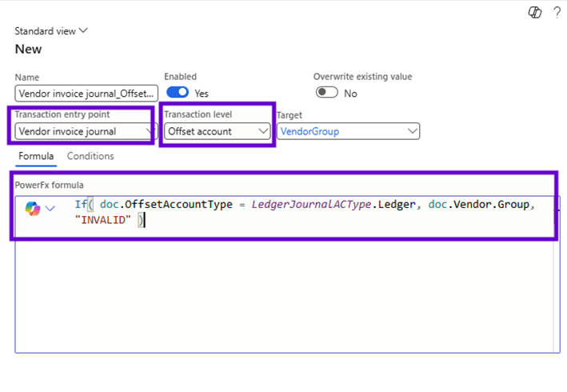Switch to the Conditions tab
The width and height of the screenshot is (567, 392).
click(x=90, y=156)
